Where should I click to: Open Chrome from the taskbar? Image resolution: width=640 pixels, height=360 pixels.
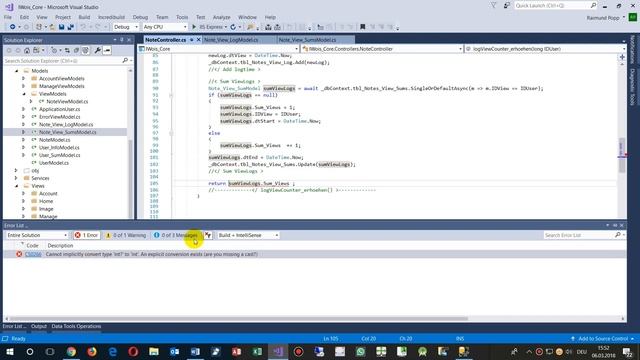[x=71, y=351]
